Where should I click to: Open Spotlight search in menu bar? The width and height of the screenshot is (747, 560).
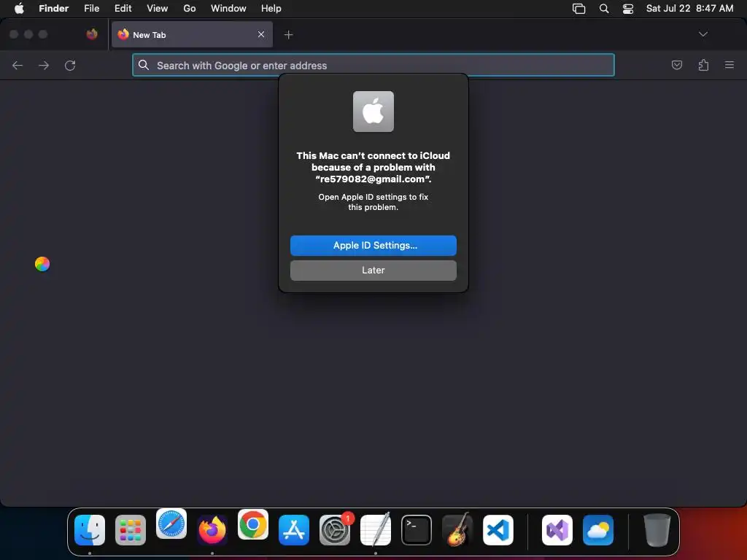click(603, 9)
